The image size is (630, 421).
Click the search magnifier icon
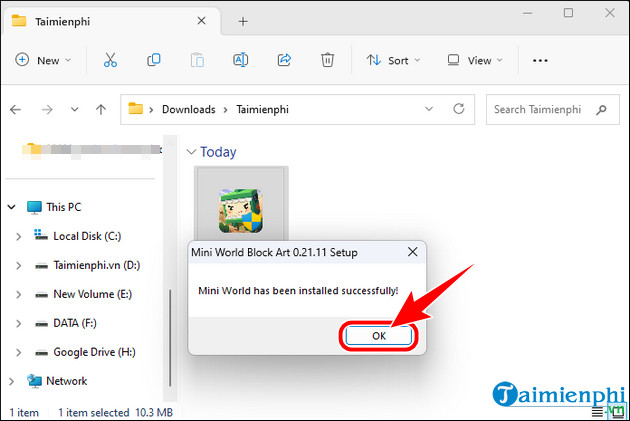pyautogui.click(x=601, y=109)
